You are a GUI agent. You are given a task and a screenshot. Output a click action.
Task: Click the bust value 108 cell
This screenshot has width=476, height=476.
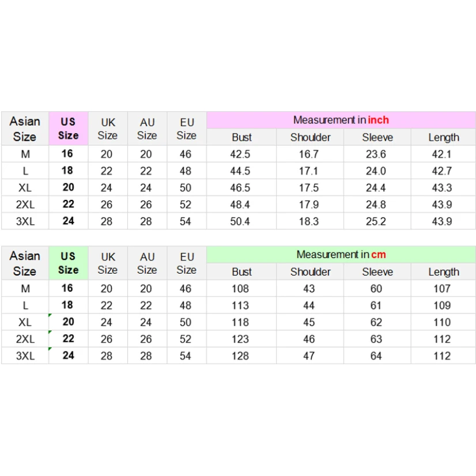[241, 289]
